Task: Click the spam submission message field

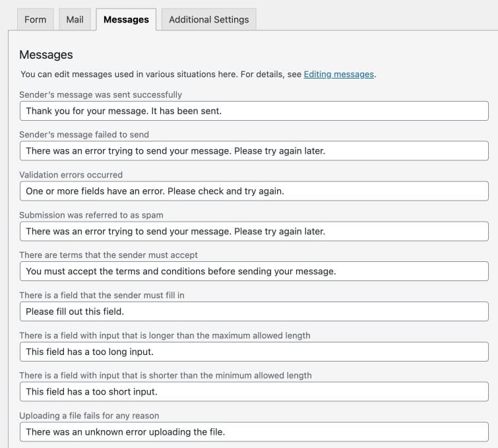Action: [x=254, y=232]
